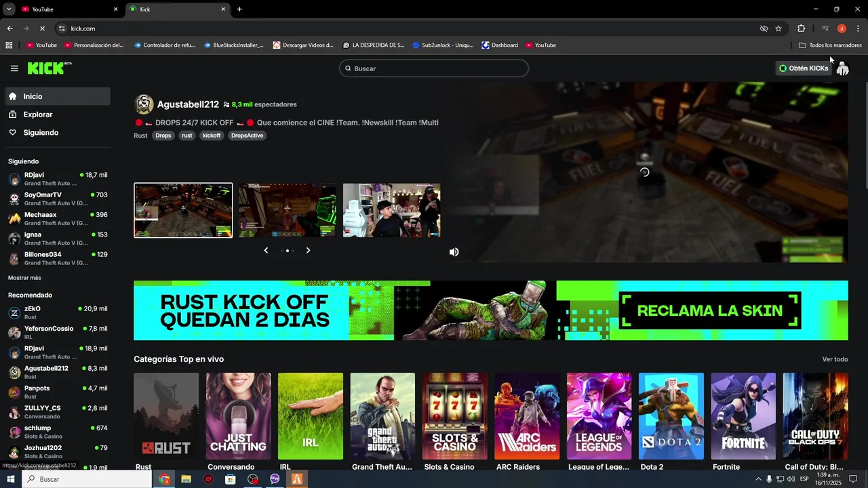This screenshot has width=868, height=488.
Task: Open the tab search dropdown arrow
Action: 9,9
